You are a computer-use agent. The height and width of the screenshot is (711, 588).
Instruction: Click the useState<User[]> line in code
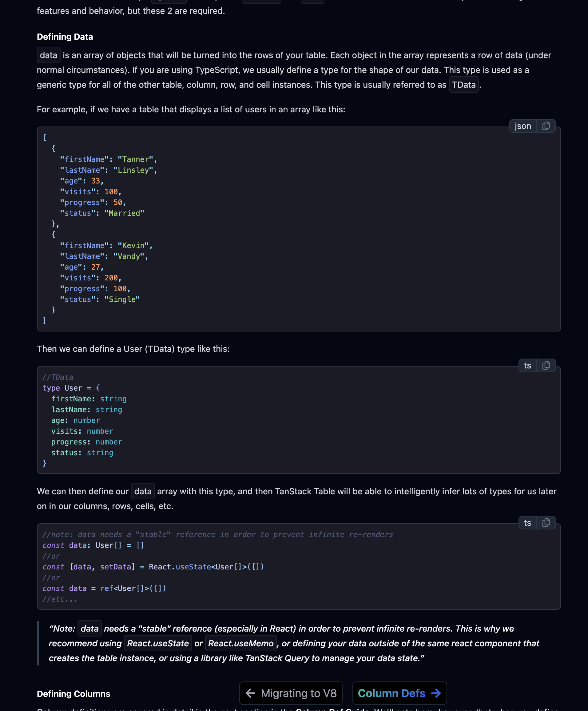click(x=153, y=567)
